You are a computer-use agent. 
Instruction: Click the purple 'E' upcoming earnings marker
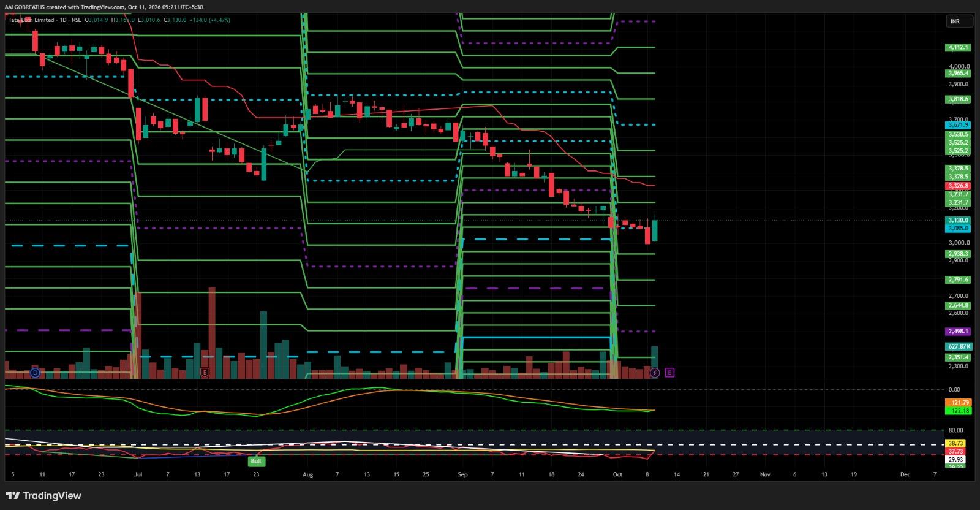tap(669, 372)
